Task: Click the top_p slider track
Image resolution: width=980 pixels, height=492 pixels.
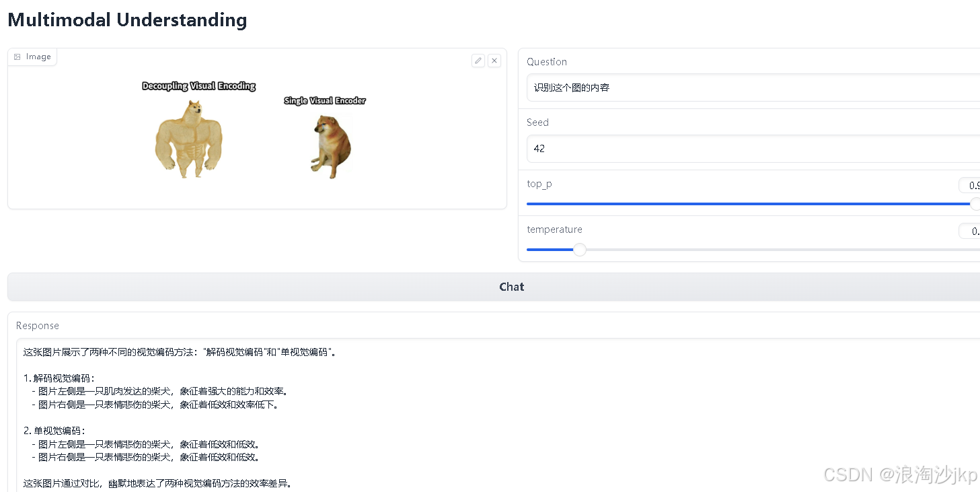Action: pos(752,204)
